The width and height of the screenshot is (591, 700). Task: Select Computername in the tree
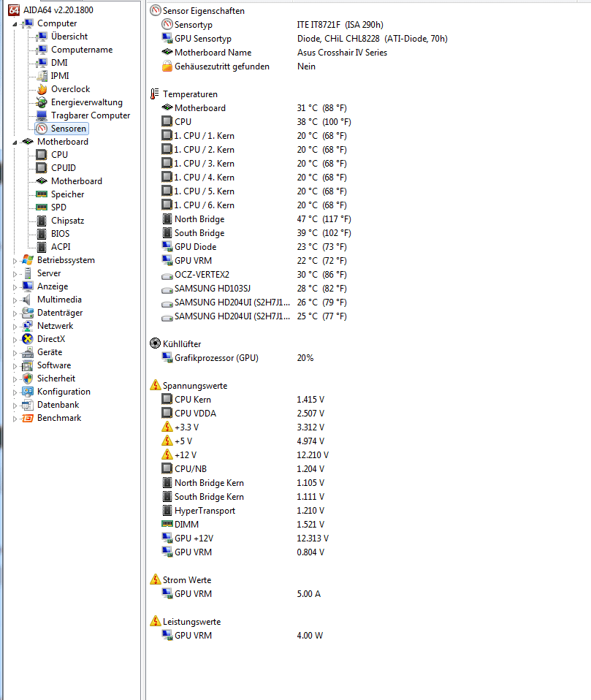tap(82, 50)
